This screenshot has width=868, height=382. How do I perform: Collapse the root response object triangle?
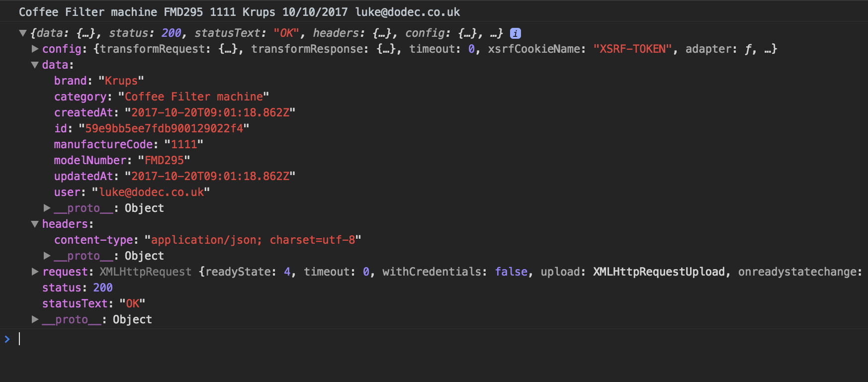pyautogui.click(x=22, y=33)
